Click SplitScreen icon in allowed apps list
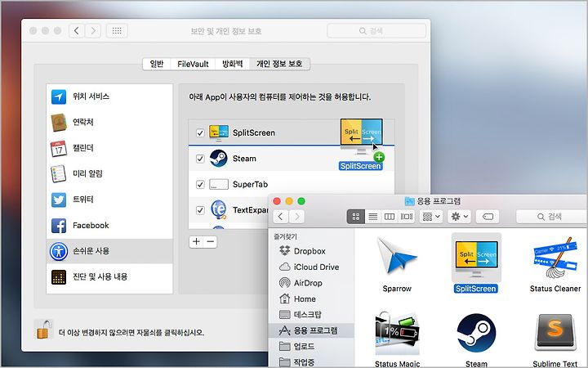This screenshot has width=588, height=368. pyautogui.click(x=219, y=132)
